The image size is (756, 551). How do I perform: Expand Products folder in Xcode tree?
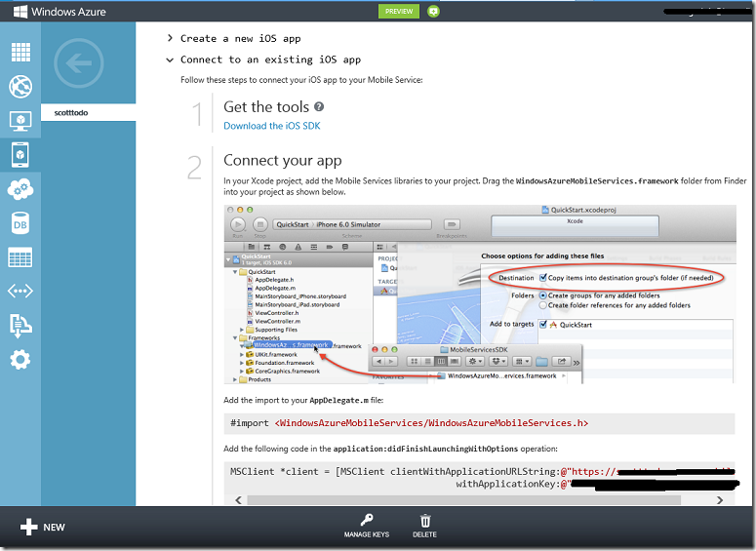click(235, 380)
